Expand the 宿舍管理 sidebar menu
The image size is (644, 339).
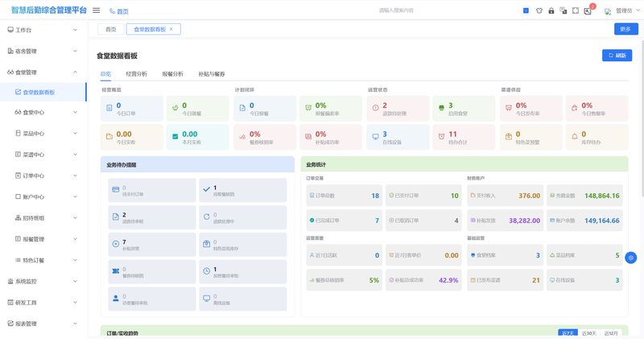pos(43,51)
